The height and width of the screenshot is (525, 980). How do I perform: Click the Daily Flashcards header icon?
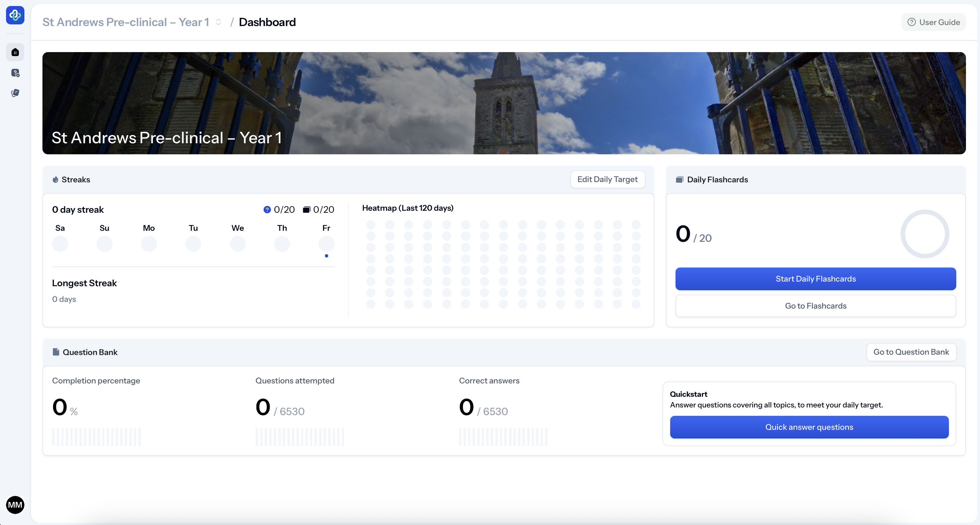point(680,179)
